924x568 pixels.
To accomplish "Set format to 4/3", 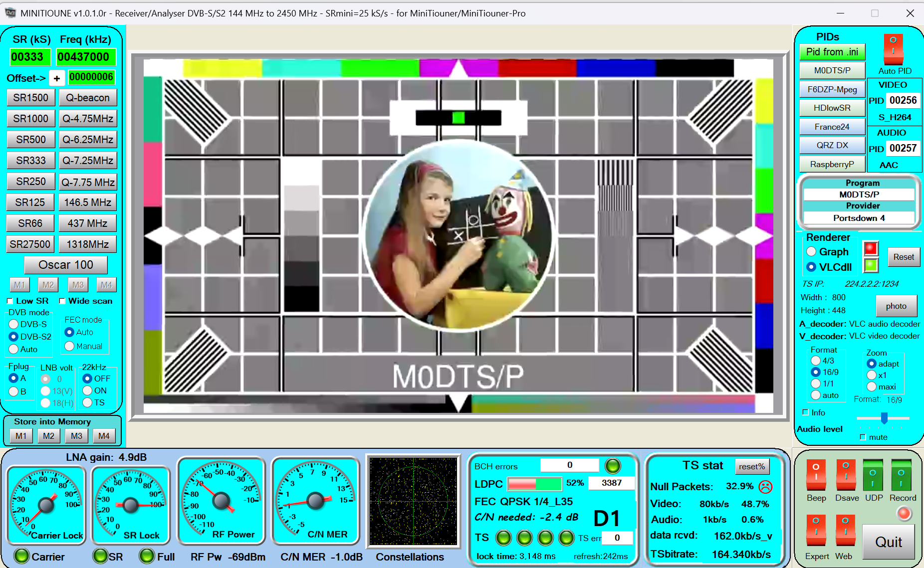I will (816, 361).
